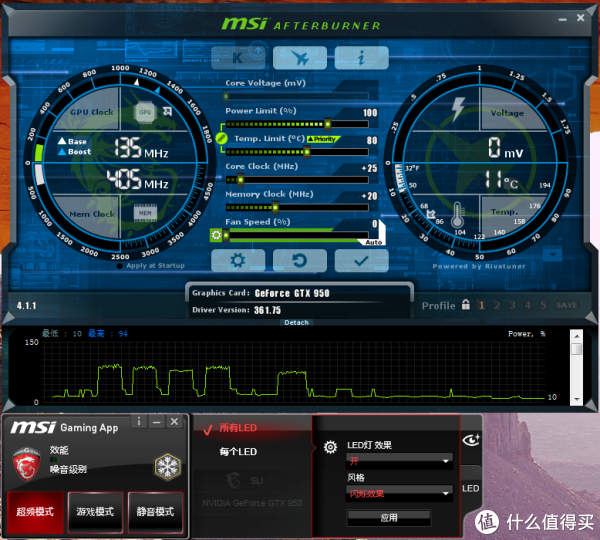Click the thermometer temperature icon
The width and height of the screenshot is (600, 540).
click(457, 214)
